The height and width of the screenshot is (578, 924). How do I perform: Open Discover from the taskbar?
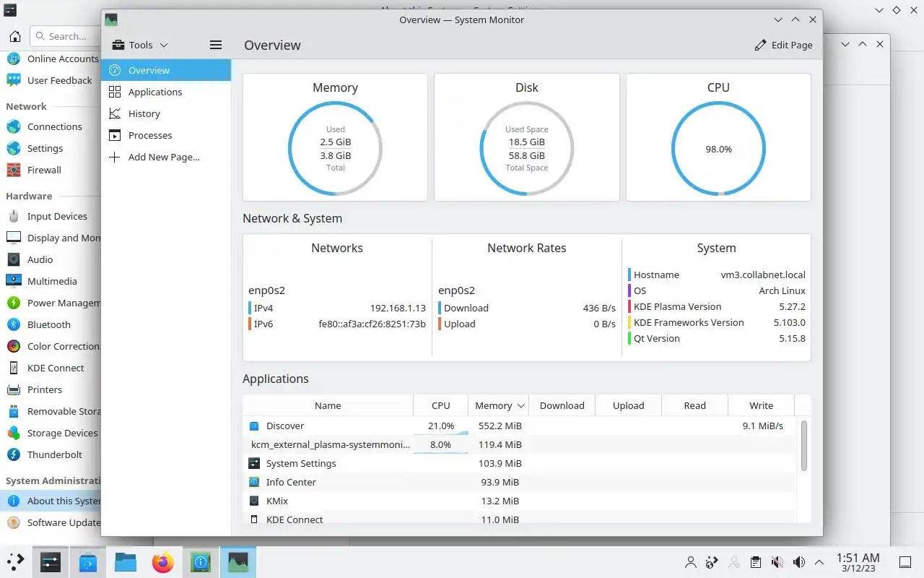[88, 561]
